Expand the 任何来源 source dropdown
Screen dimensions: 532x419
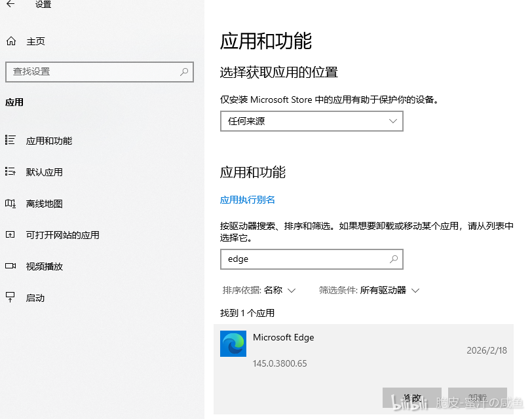[x=311, y=121]
